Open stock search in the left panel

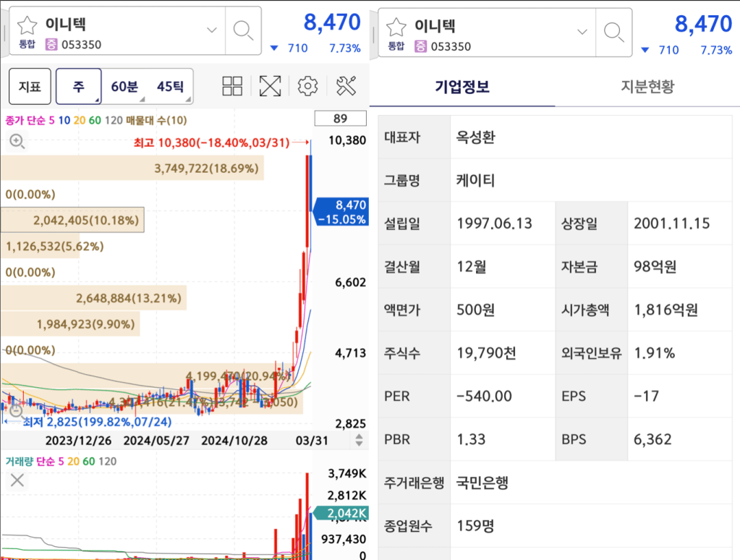(x=243, y=30)
